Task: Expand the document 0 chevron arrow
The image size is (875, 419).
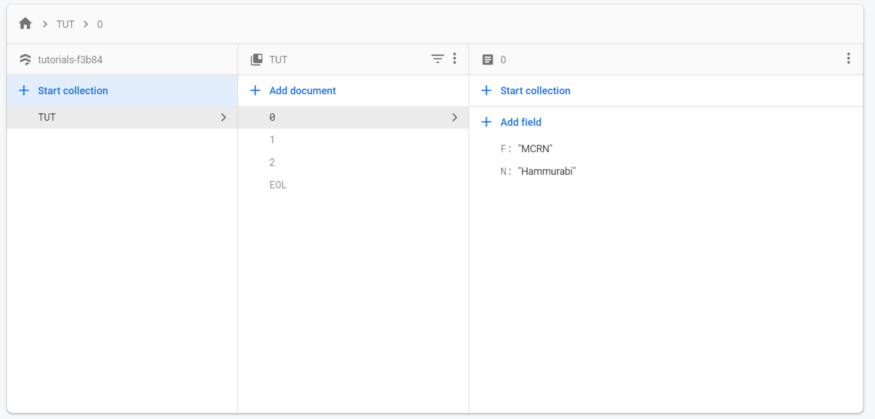Action: [454, 117]
